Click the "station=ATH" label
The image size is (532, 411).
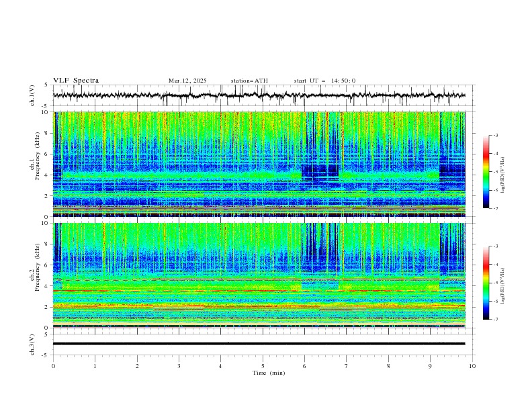[249, 81]
